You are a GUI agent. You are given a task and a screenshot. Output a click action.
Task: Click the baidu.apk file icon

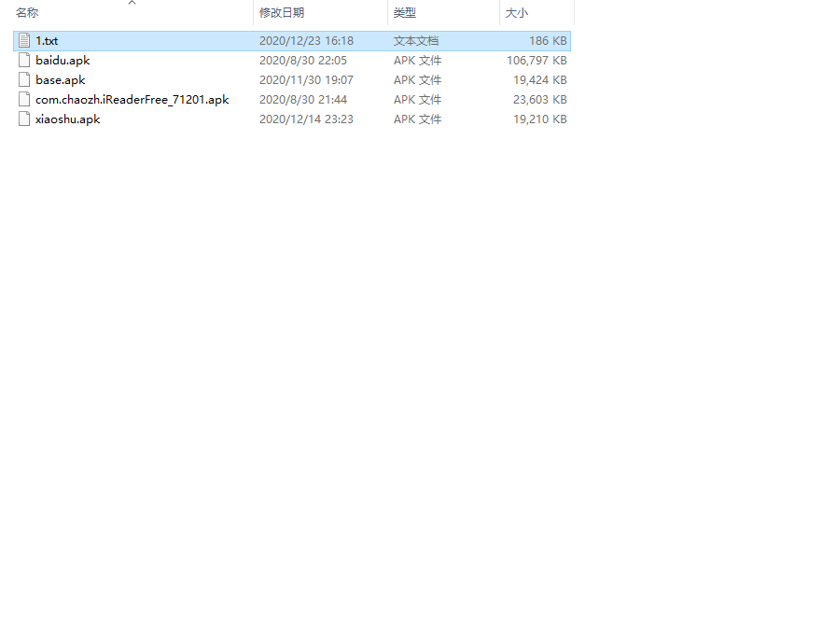(24, 61)
